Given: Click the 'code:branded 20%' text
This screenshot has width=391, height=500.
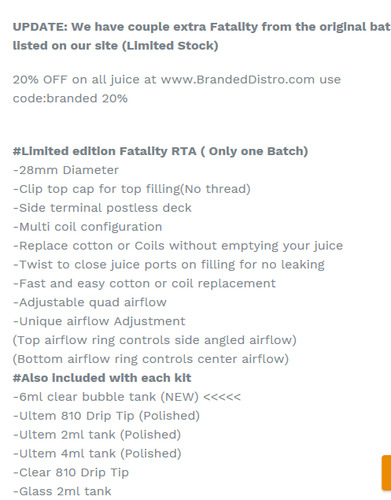Looking at the screenshot, I should click(x=70, y=99).
